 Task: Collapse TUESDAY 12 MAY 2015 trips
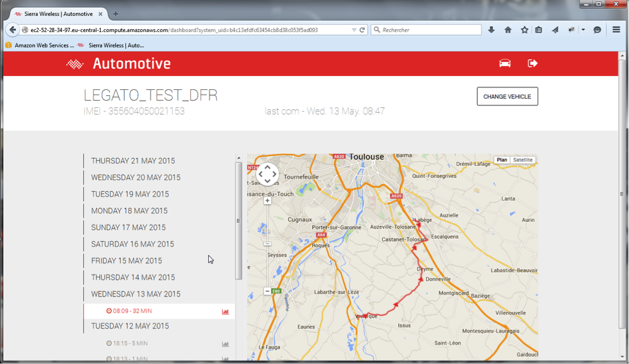[130, 326]
